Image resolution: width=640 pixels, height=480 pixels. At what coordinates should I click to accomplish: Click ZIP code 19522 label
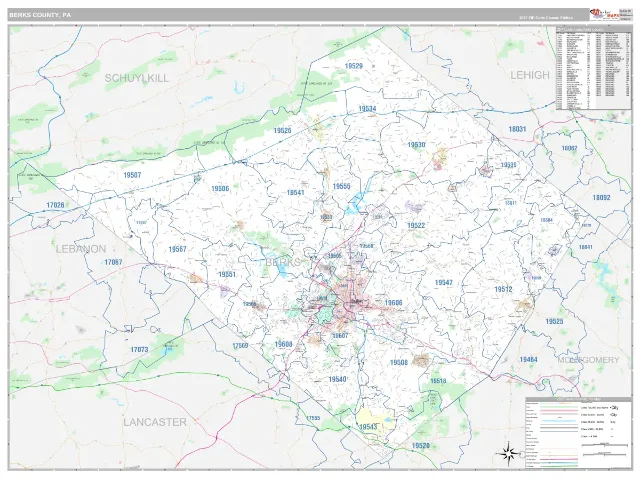click(416, 225)
